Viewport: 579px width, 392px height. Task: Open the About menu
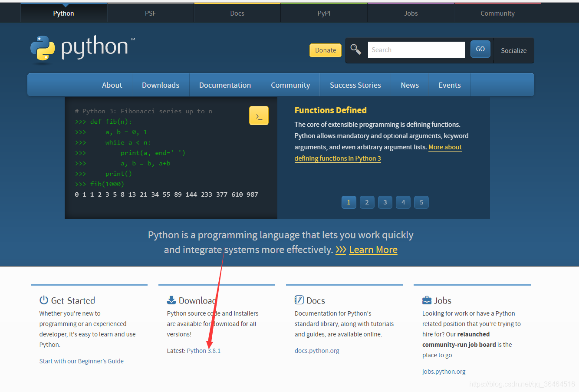pos(112,85)
